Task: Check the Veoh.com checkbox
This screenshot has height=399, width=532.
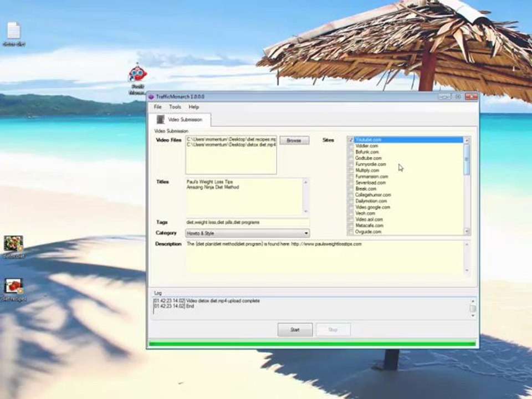Action: tap(350, 213)
